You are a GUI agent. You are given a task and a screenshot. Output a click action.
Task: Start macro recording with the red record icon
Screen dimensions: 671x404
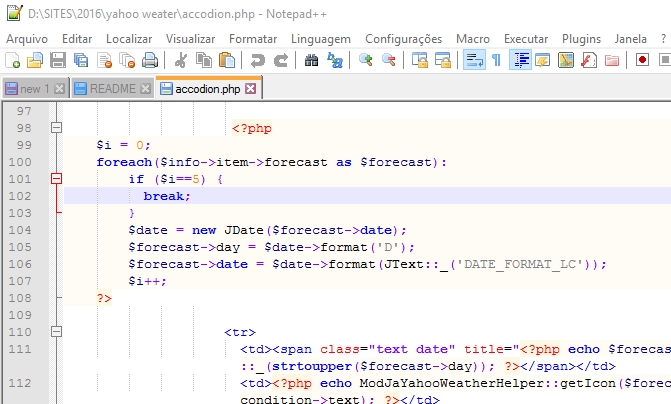tap(643, 61)
